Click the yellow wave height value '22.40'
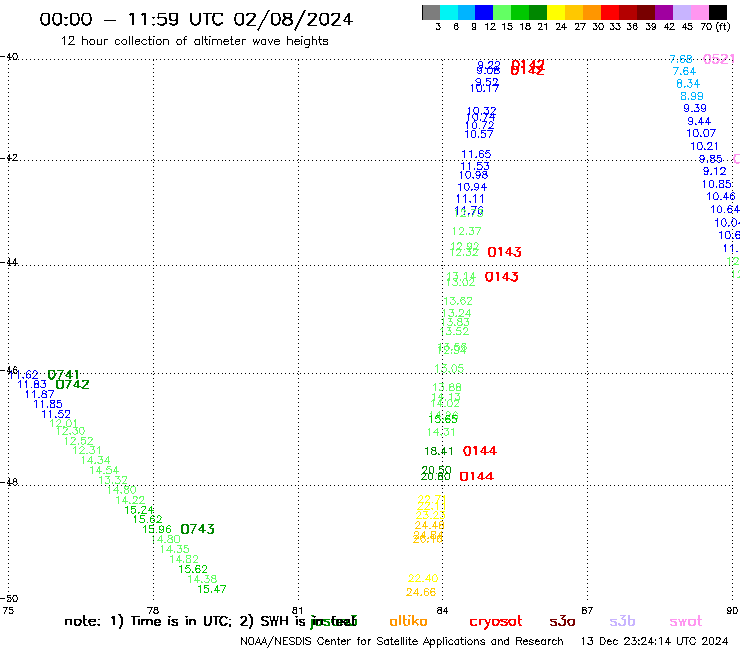This screenshot has height=650, width=740. pyautogui.click(x=423, y=578)
